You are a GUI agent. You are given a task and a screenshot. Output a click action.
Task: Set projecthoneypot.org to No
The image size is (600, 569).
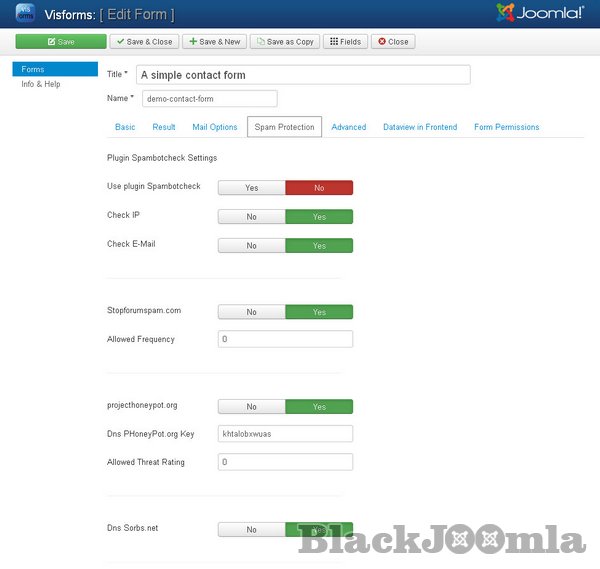[x=251, y=407]
